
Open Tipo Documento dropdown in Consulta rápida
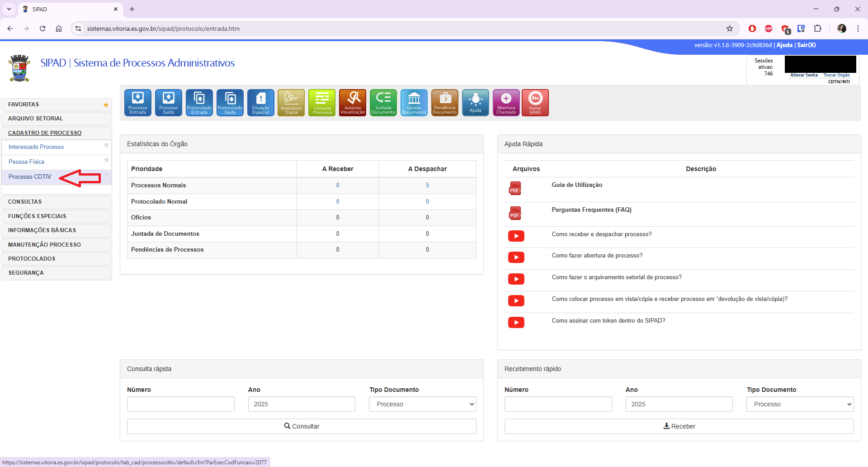[422, 404]
